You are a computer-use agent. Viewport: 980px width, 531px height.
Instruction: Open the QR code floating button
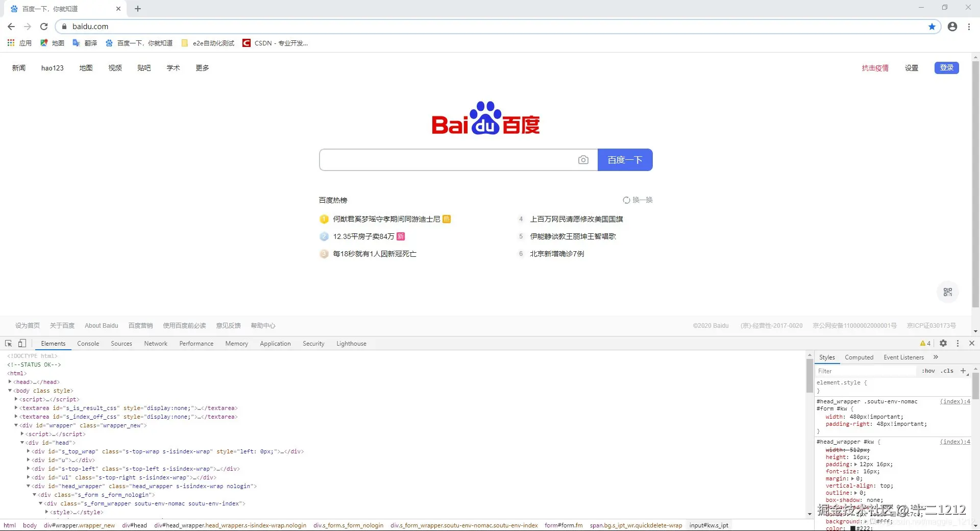tap(948, 292)
